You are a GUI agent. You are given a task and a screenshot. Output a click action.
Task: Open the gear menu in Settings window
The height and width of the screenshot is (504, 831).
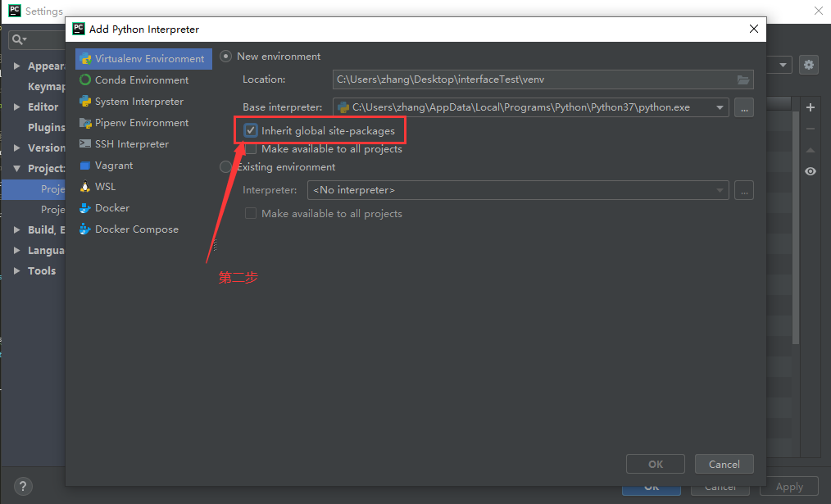pyautogui.click(x=809, y=65)
